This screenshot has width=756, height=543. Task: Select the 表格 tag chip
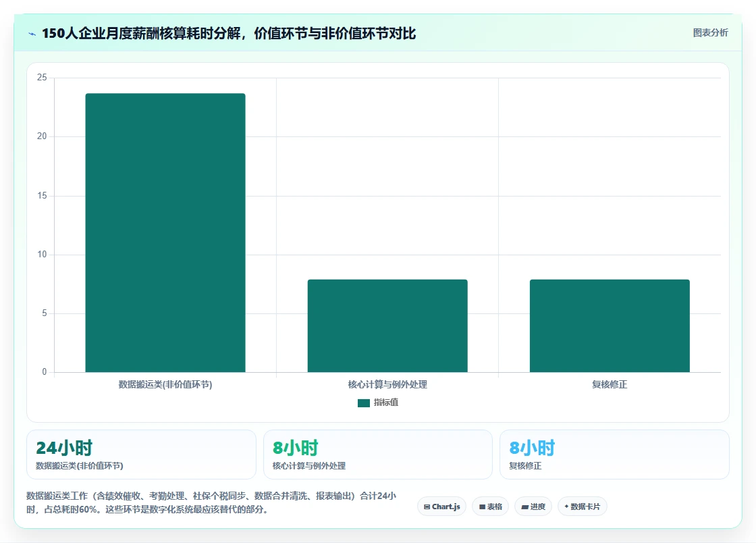click(x=490, y=507)
